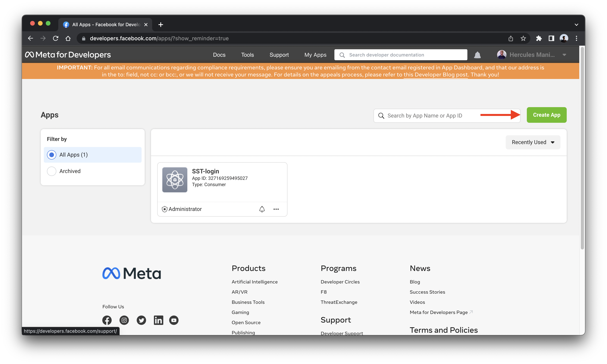
Task: Switch to the All Apps browser tab
Action: click(105, 24)
